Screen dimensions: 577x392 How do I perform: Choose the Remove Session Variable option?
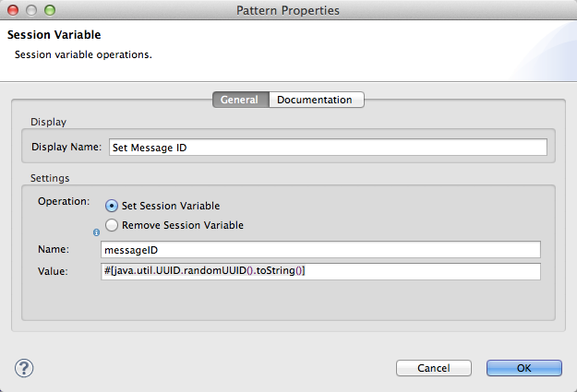click(x=113, y=225)
